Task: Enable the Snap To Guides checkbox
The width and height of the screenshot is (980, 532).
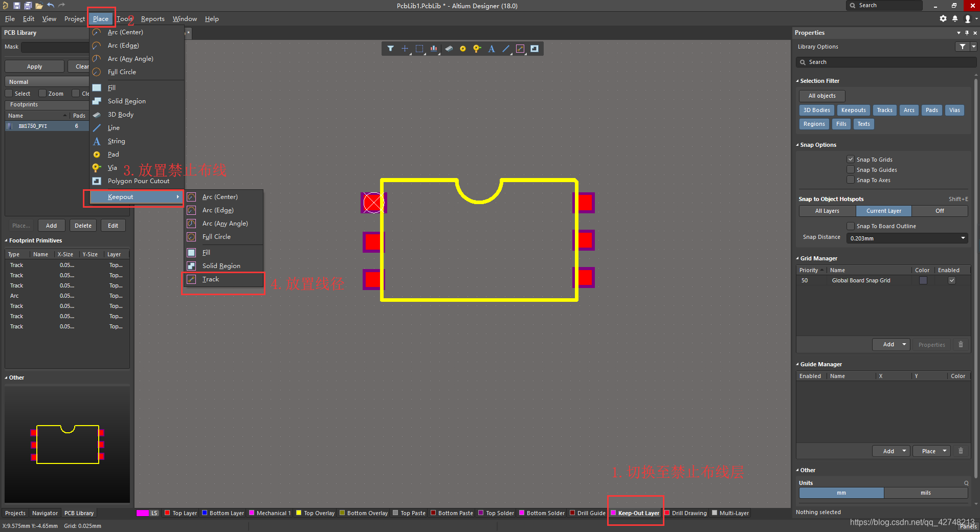Action: (851, 169)
